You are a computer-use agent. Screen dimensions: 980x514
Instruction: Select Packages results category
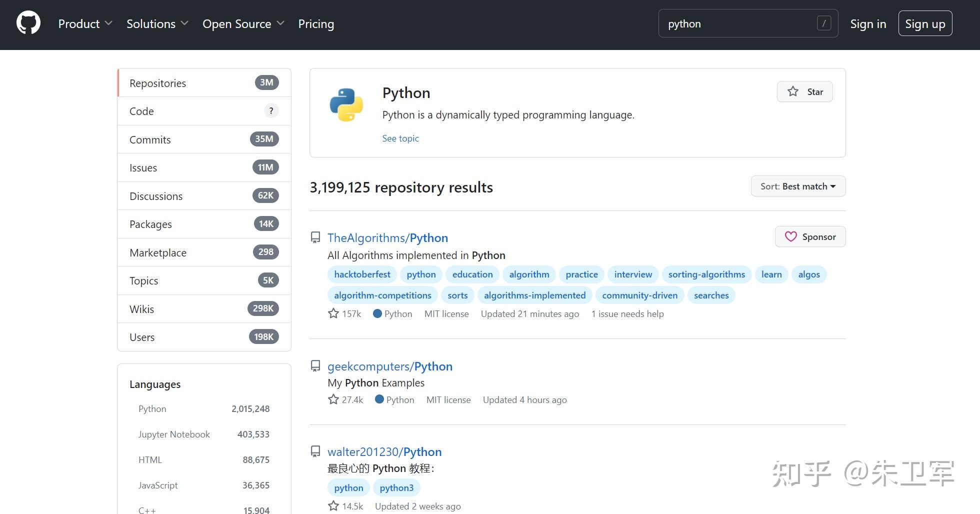(204, 224)
